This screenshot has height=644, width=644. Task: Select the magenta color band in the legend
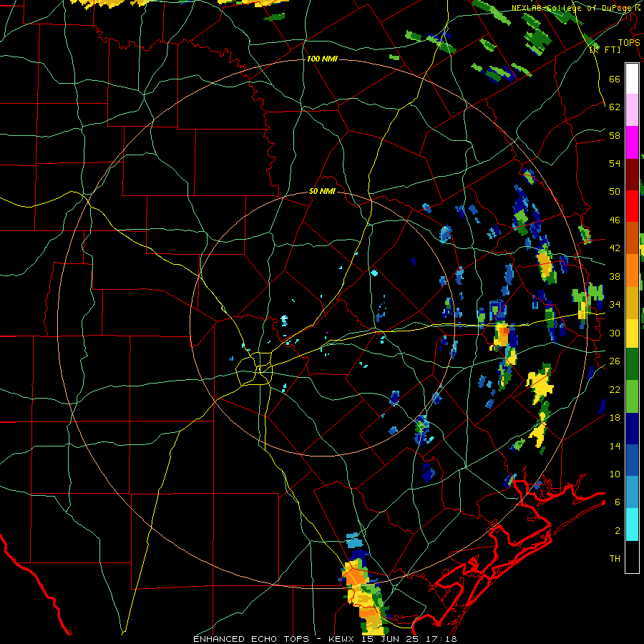click(x=632, y=142)
